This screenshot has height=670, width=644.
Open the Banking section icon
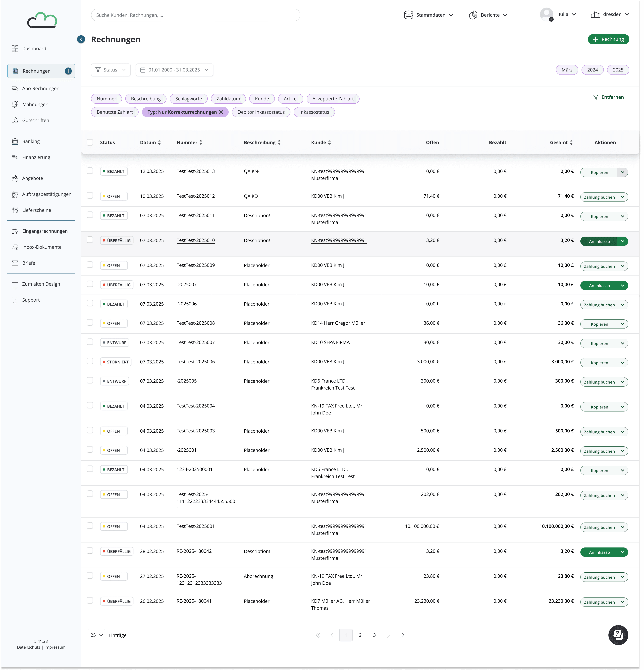point(15,141)
